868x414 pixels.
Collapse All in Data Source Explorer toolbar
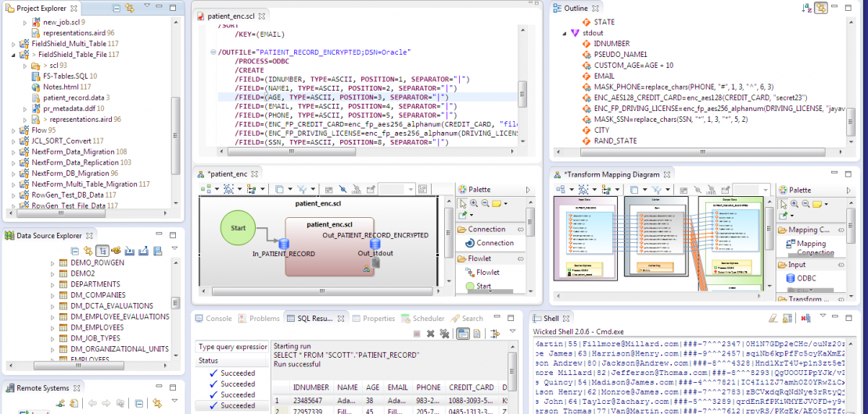tap(75, 251)
